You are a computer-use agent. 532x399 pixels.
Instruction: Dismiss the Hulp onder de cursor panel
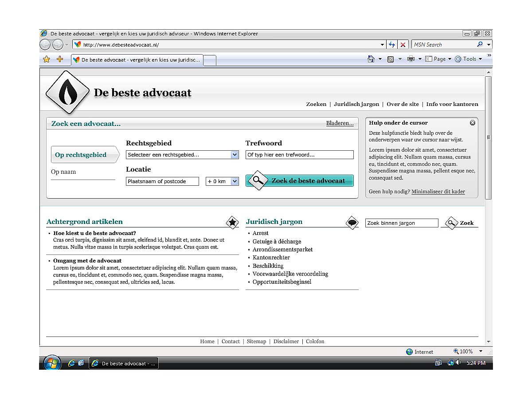pyautogui.click(x=473, y=123)
